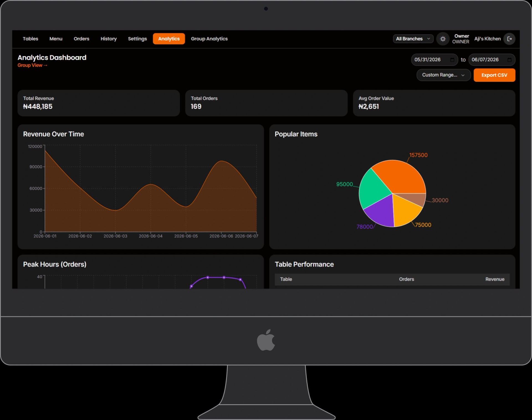Click the 2026-06-04 axis label
The height and width of the screenshot is (420, 532).
(x=151, y=236)
